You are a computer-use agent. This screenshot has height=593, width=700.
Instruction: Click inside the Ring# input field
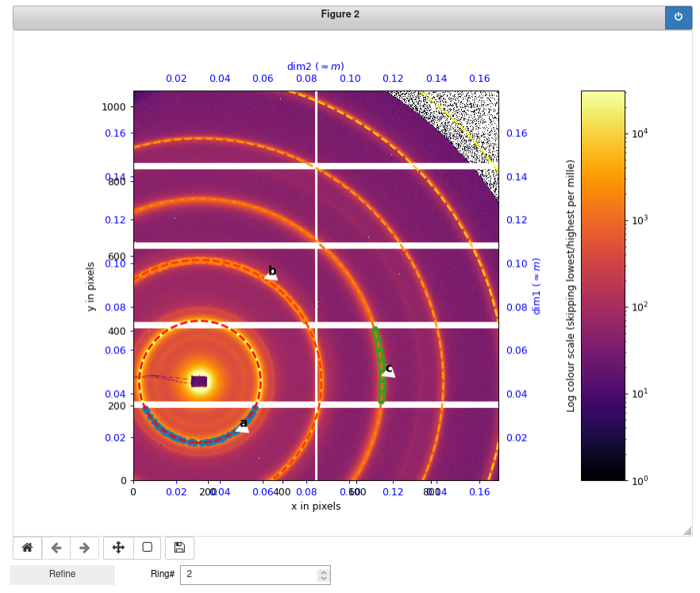[x=246, y=574]
